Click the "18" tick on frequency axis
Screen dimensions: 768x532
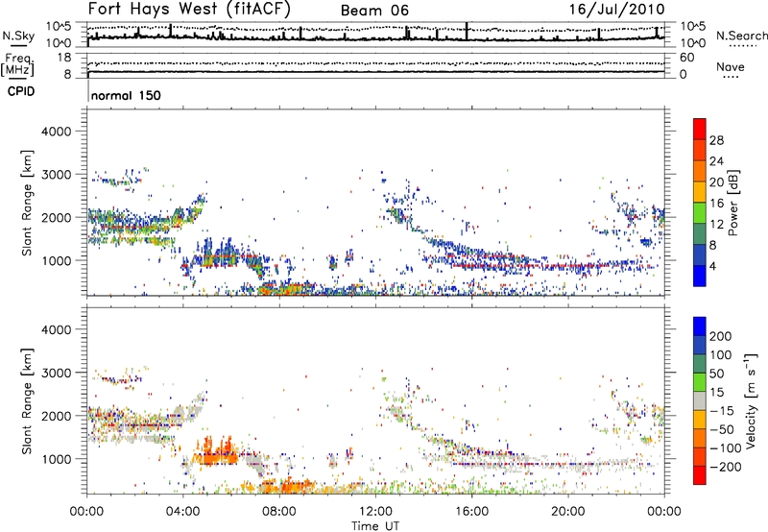coord(64,58)
